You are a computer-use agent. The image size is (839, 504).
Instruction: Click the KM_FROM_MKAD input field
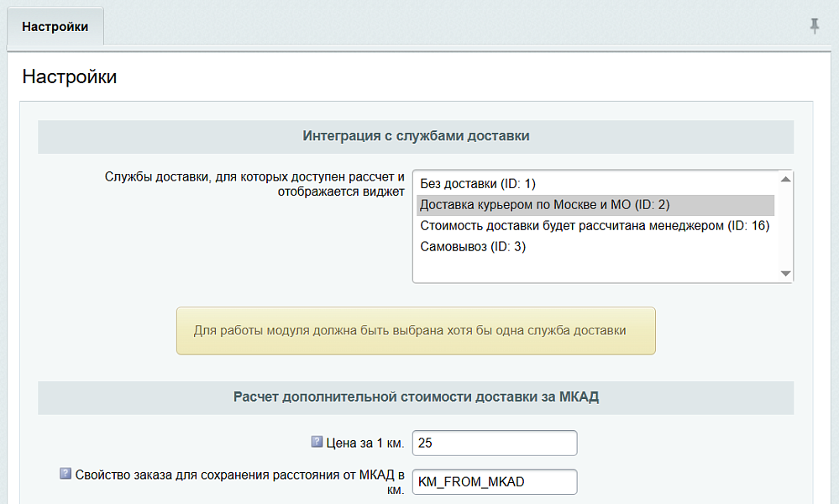pyautogui.click(x=494, y=481)
